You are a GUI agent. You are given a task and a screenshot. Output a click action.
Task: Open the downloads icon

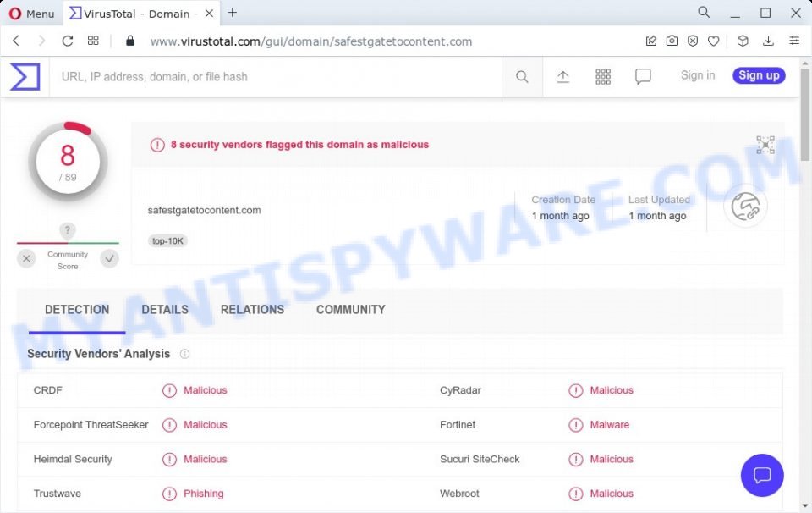click(x=769, y=41)
